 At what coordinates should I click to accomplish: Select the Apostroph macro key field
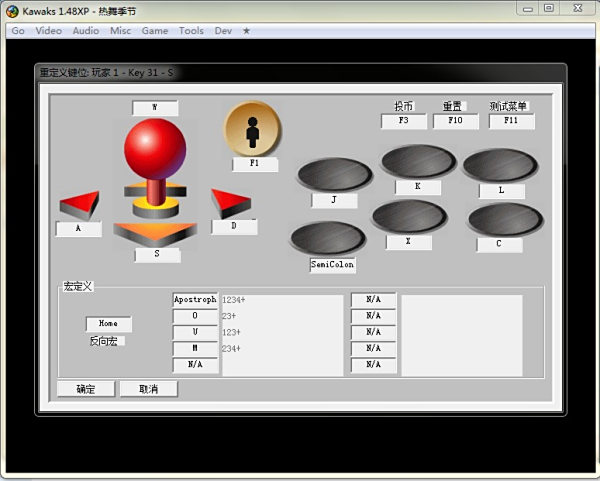click(196, 300)
